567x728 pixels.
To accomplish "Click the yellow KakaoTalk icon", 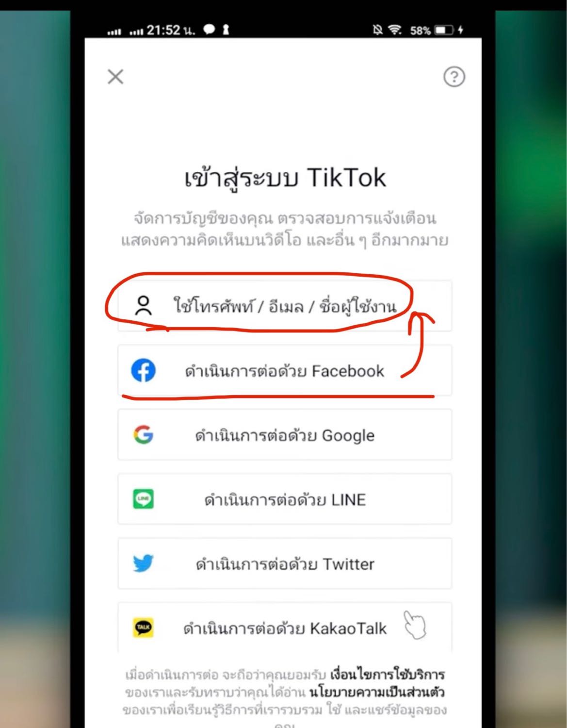I will pos(144,628).
